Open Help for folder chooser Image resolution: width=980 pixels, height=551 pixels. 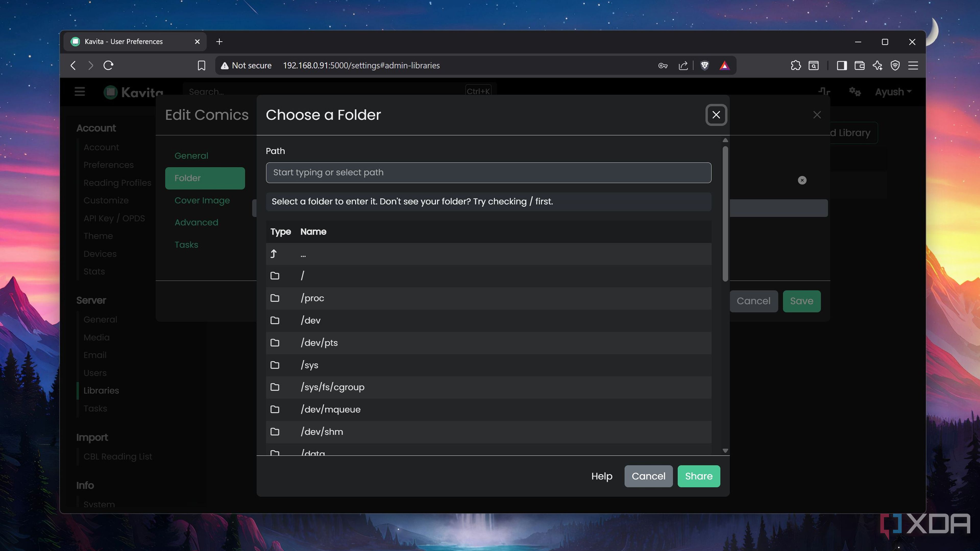(602, 476)
